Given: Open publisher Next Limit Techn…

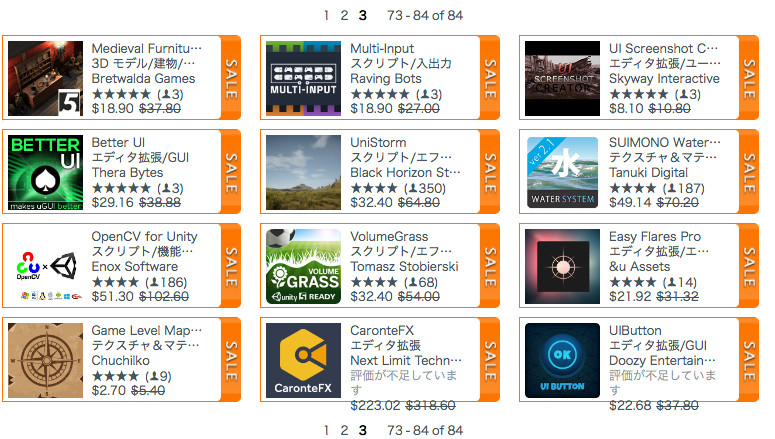Looking at the screenshot, I should point(406,360).
